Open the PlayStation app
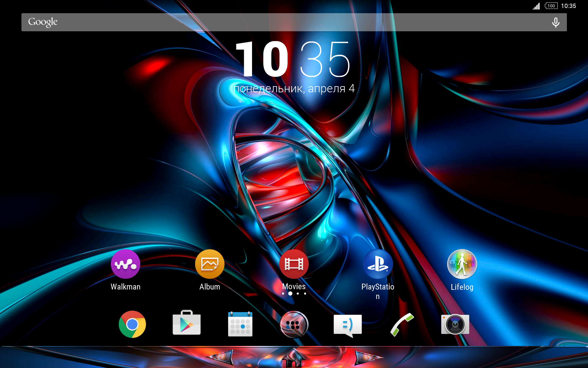The width and height of the screenshot is (588, 368). (x=378, y=264)
